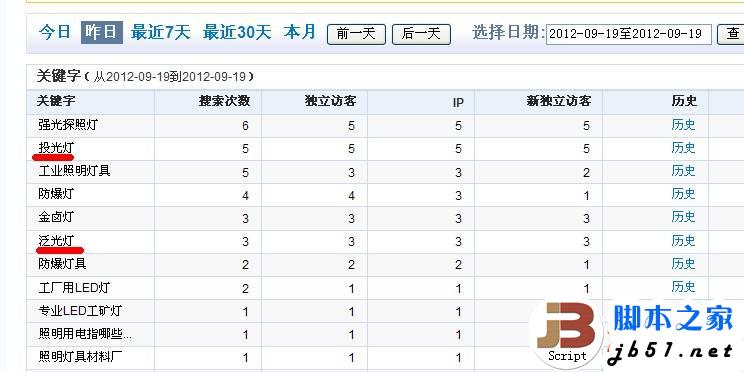Open 历史 link for 防爆灯 row
744x372 pixels.
pos(683,194)
